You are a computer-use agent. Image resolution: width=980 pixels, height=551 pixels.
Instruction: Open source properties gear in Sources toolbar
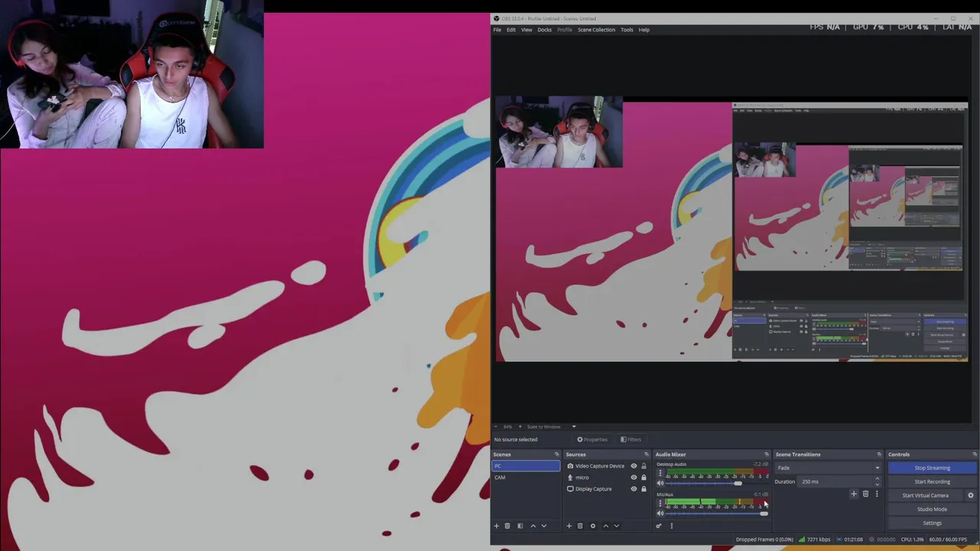(593, 526)
